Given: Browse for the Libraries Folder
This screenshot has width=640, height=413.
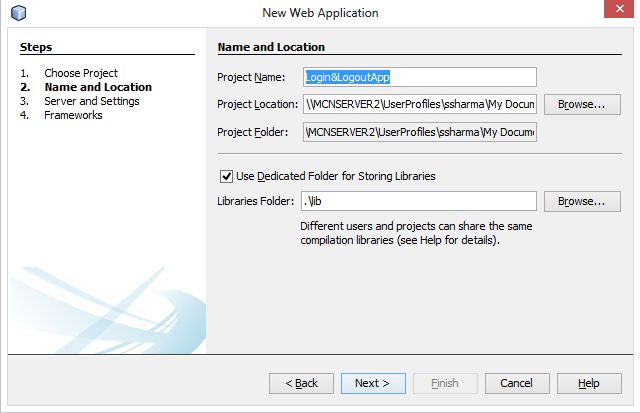Looking at the screenshot, I should pos(575,201).
